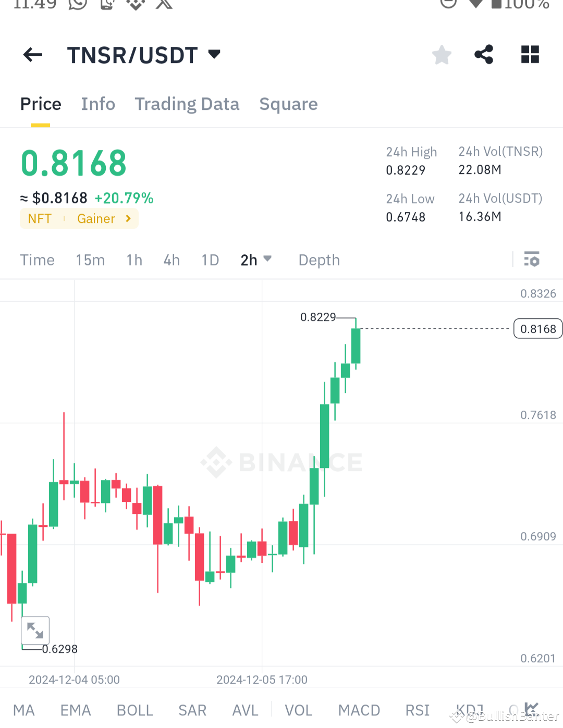563x728 pixels.
Task: Select the 1D timeframe
Action: point(210,260)
